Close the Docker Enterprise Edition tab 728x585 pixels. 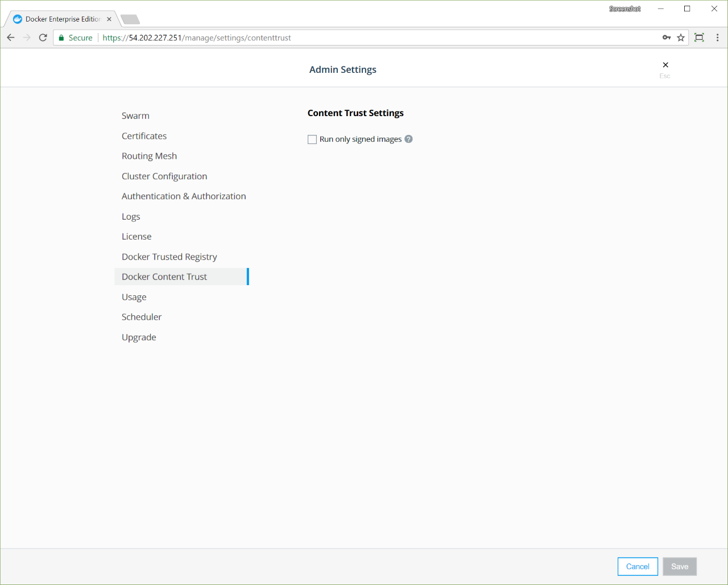click(x=109, y=19)
